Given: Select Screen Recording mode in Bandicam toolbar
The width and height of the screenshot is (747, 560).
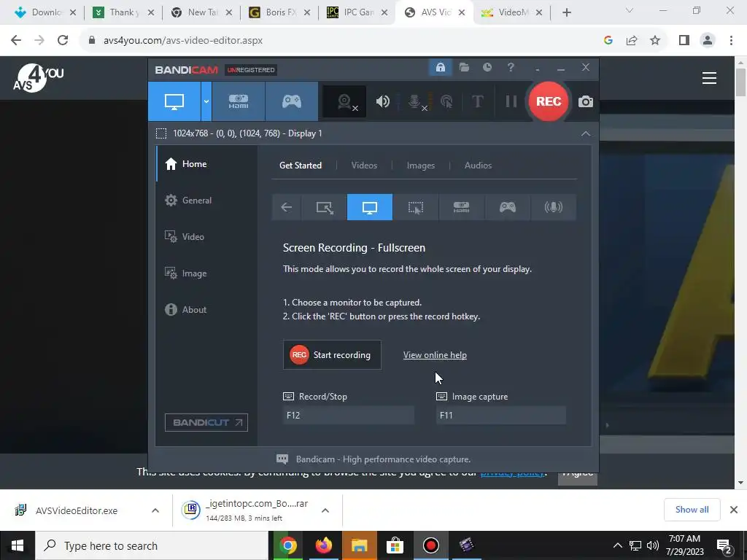Looking at the screenshot, I should coord(174,101).
